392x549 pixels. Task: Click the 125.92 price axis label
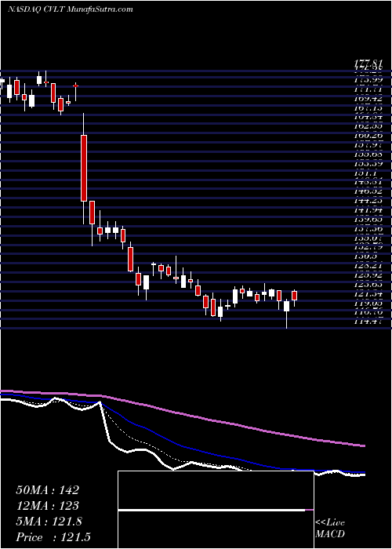click(x=368, y=275)
